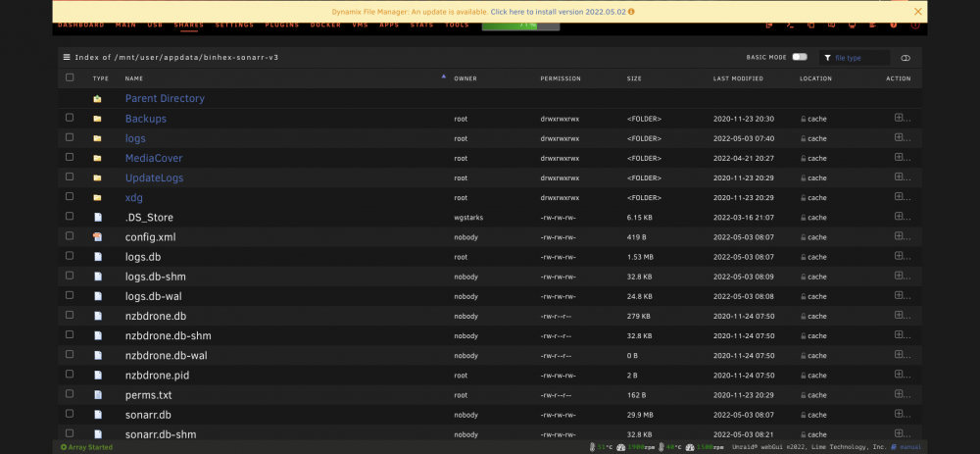This screenshot has width=980, height=454.
Task: Open the Parent Directory link
Action: pos(165,98)
